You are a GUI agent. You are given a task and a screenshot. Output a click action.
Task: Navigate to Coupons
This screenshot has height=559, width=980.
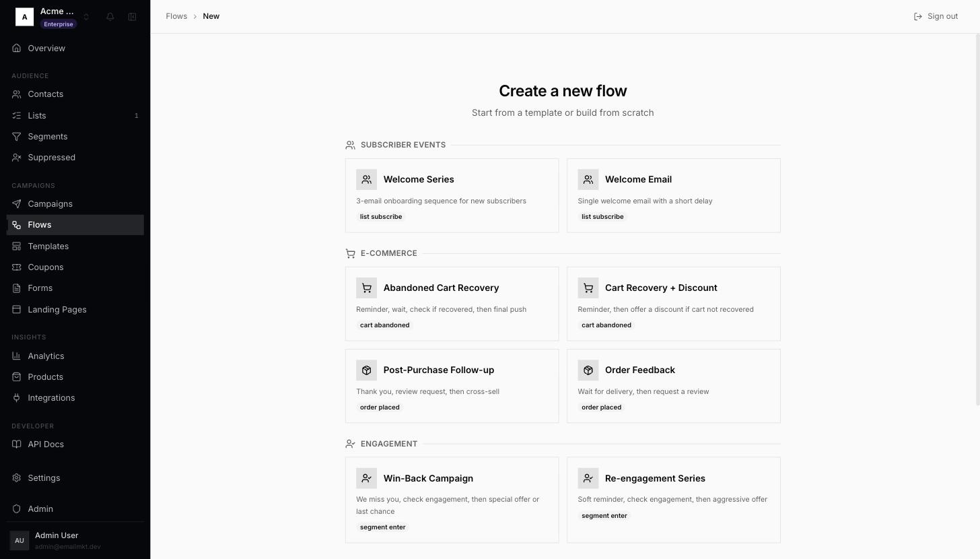pos(75,267)
